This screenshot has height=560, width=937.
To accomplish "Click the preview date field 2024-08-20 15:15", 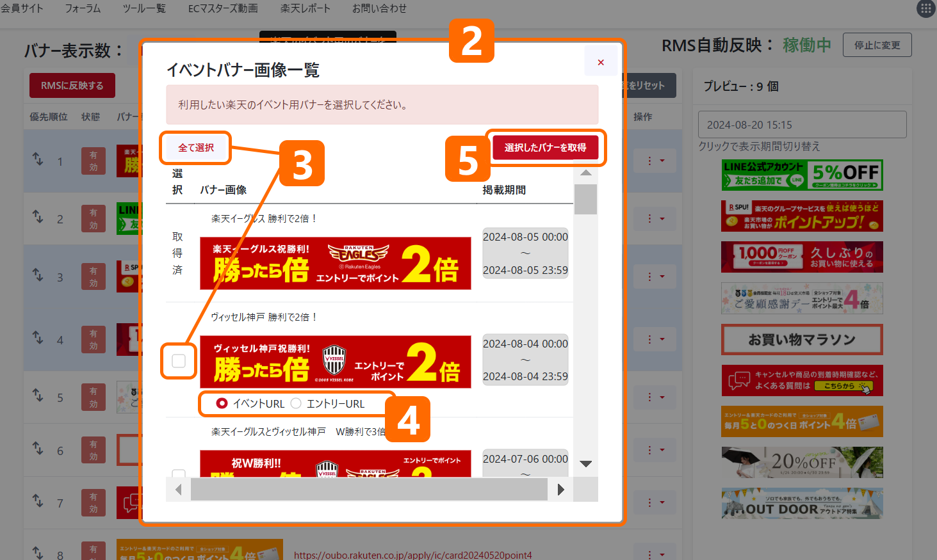I will [x=802, y=125].
